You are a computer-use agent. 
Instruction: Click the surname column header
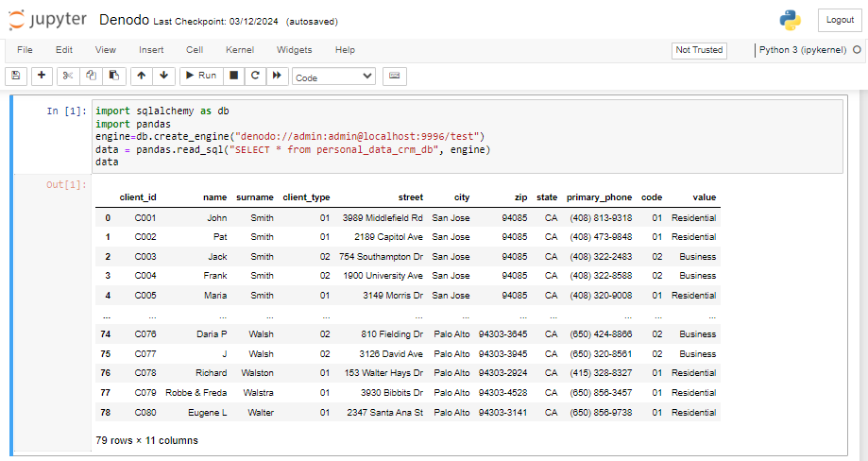255,197
